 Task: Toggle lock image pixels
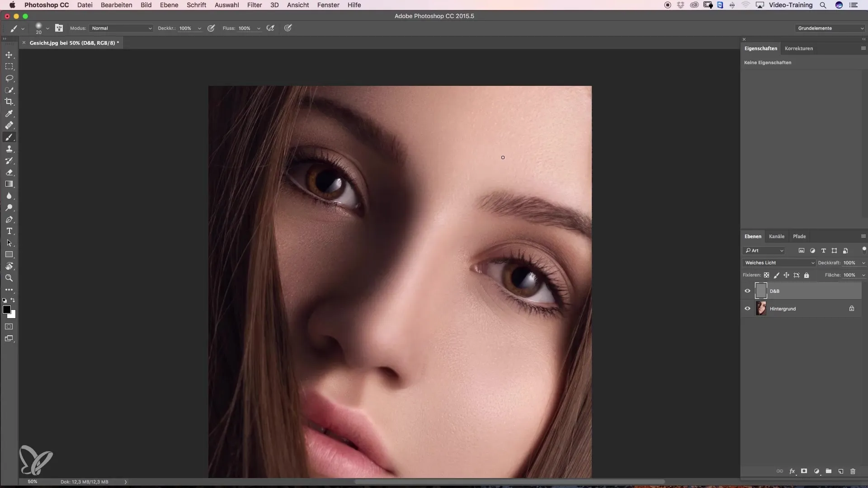[x=776, y=275]
